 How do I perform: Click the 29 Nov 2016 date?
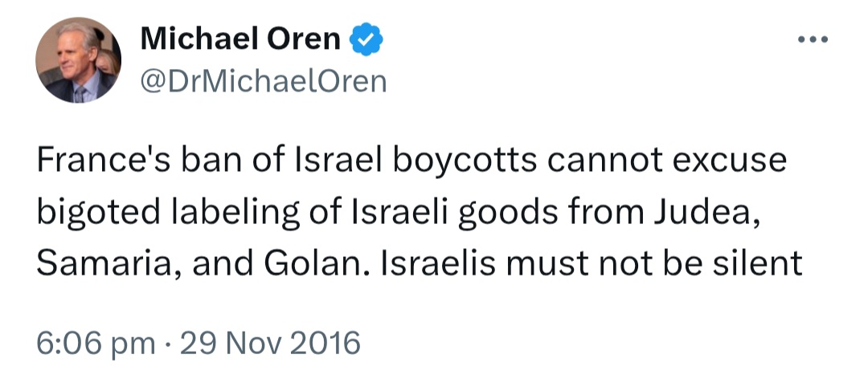point(270,342)
